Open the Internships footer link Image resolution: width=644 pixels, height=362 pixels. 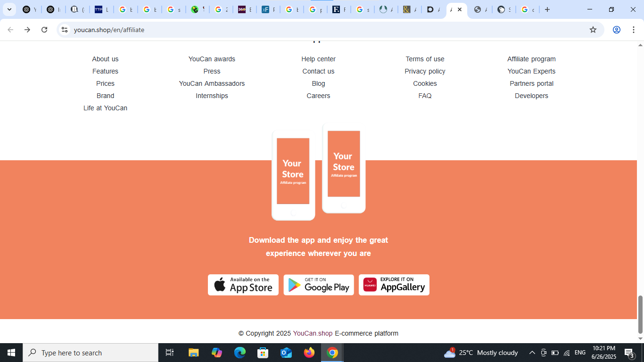pos(212,96)
